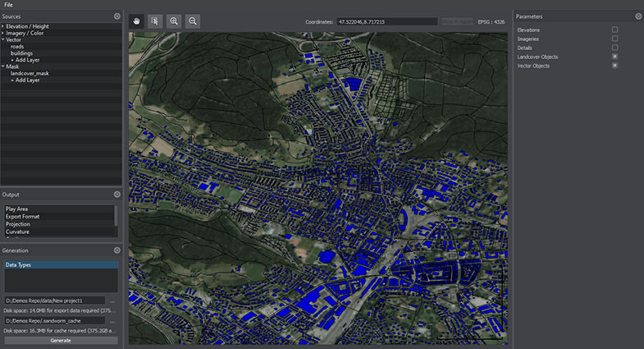This screenshot has width=644, height=349.
Task: Expand Imagery / Color source group
Action: 3,33
